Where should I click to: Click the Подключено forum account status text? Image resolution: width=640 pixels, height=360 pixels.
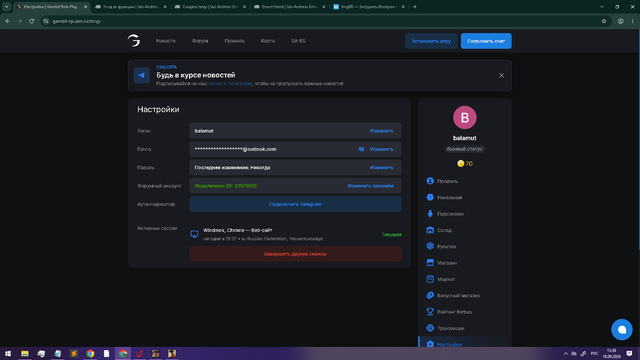[x=225, y=186]
